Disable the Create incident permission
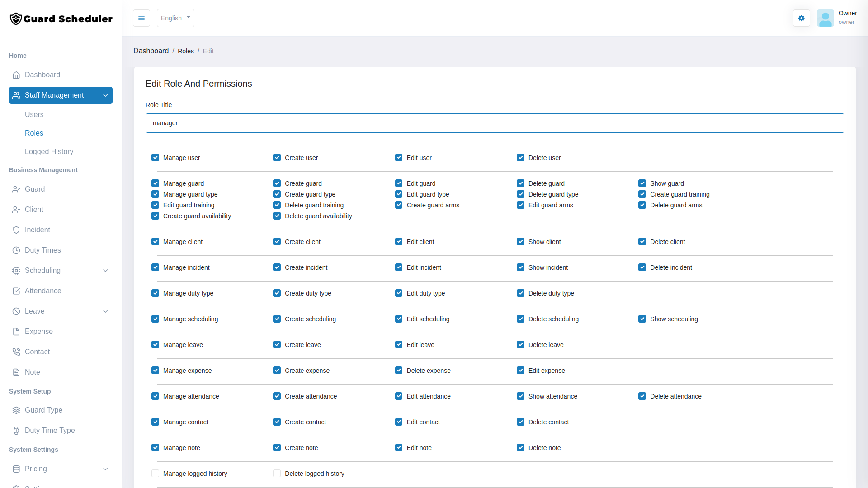Screen dimensions: 868x488 tap(277, 267)
